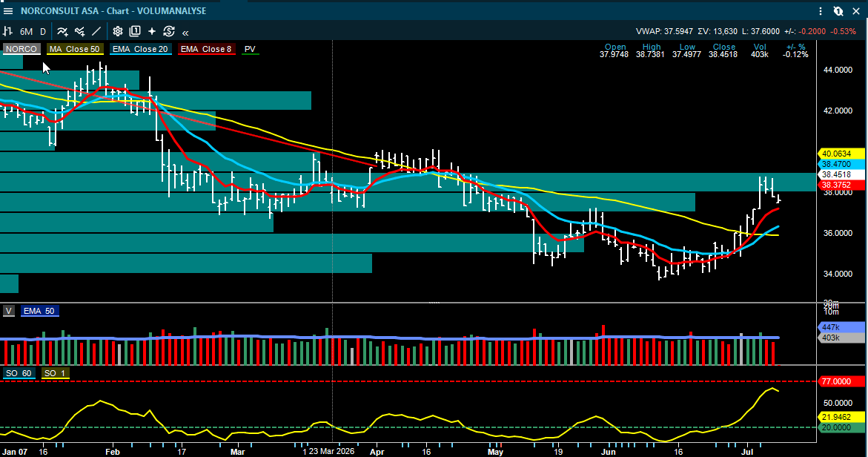
Task: Click the yellow 40.0634 price axis tag
Action: [841, 154]
